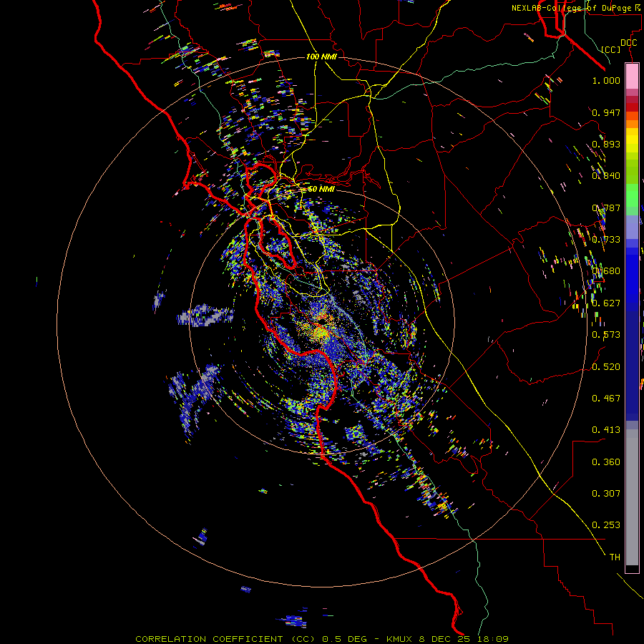Viewport: 644px width, 644px height.
Task: Click the 100 NMI range ring label
Action: pyautogui.click(x=321, y=57)
